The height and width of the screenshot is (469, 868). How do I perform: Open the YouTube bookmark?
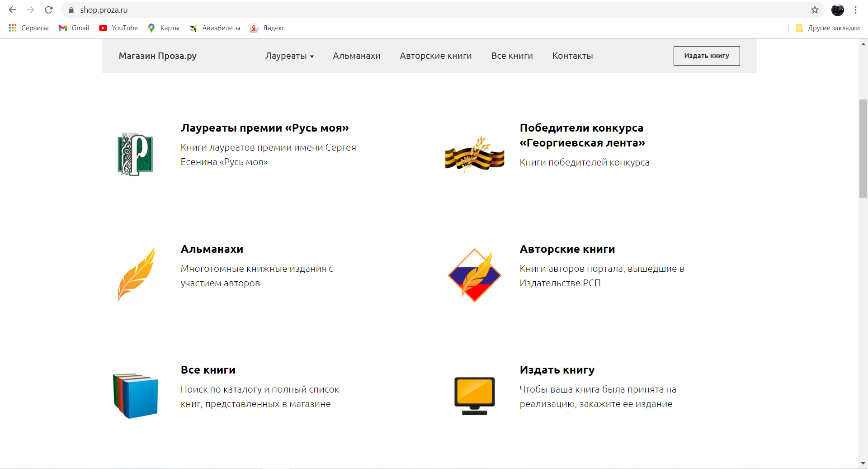(118, 28)
